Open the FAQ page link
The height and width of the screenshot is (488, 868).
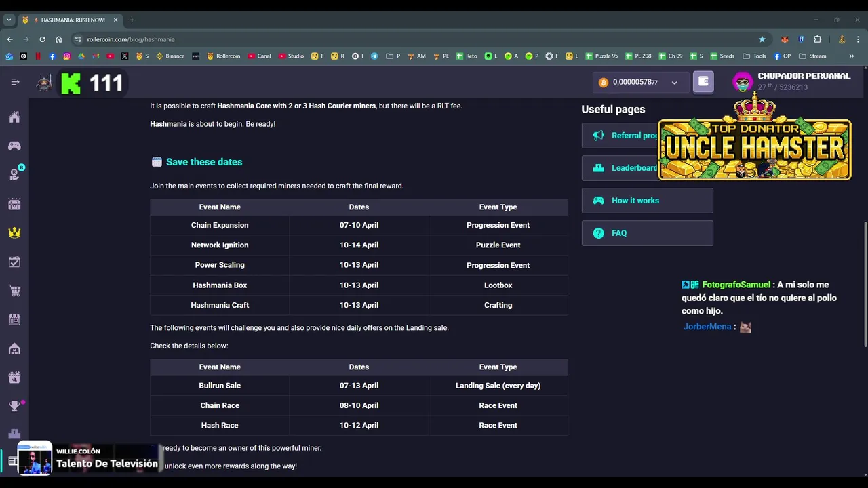point(648,233)
